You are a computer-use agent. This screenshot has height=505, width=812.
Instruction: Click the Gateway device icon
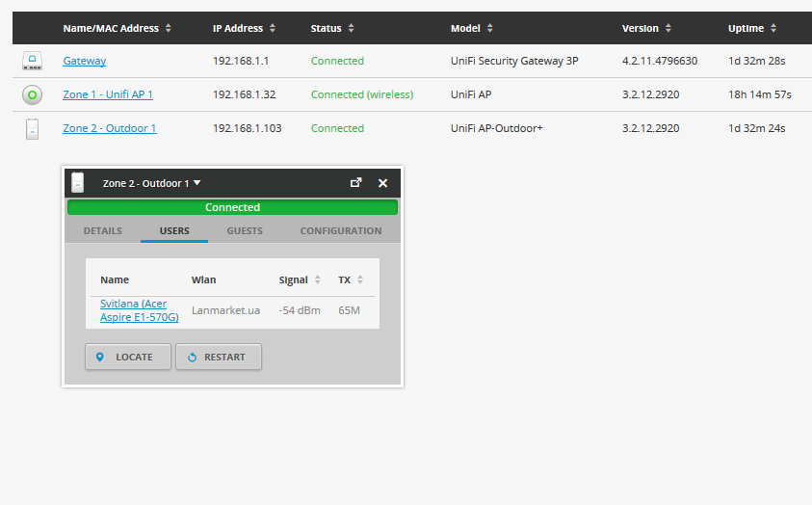pyautogui.click(x=32, y=62)
